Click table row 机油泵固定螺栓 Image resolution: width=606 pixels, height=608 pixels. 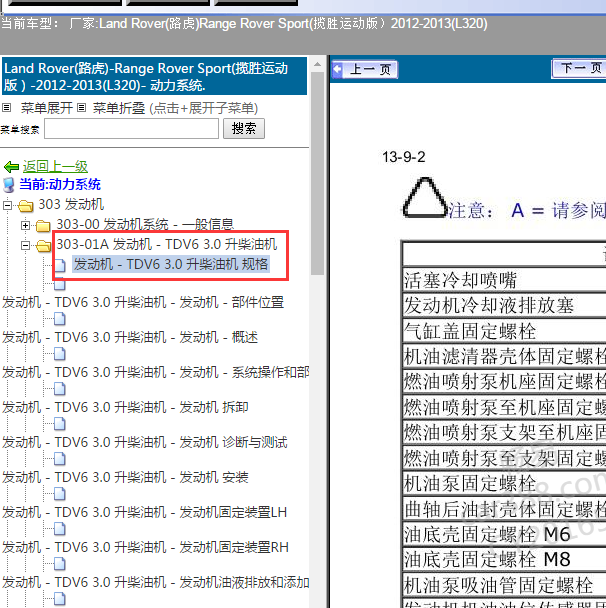pos(504,484)
